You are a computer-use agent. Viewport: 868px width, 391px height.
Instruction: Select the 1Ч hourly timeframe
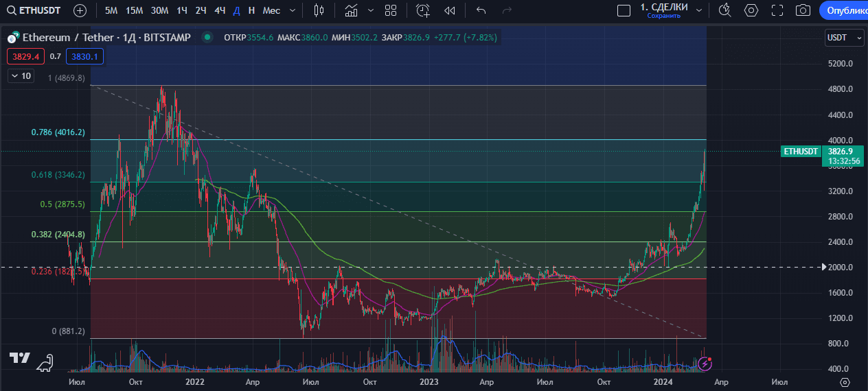click(x=181, y=10)
